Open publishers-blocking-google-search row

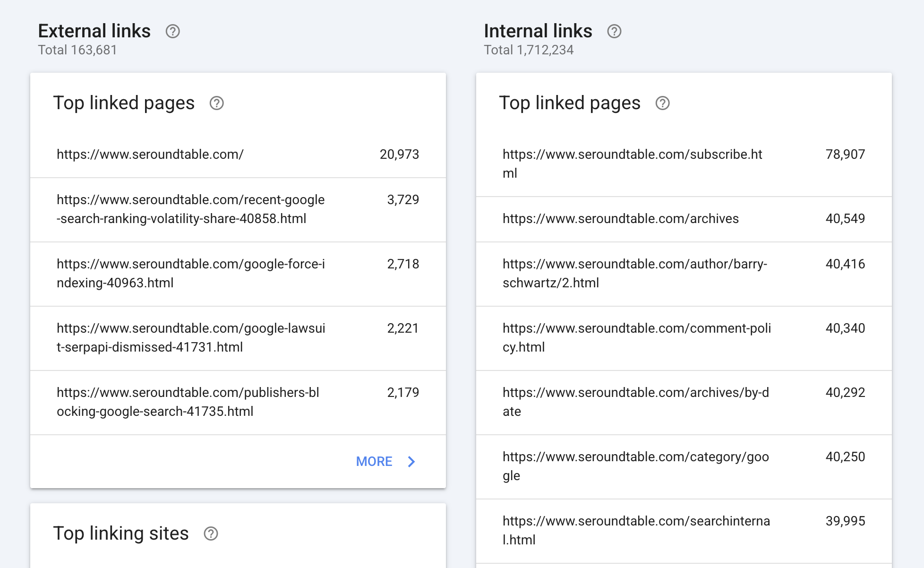(238, 402)
